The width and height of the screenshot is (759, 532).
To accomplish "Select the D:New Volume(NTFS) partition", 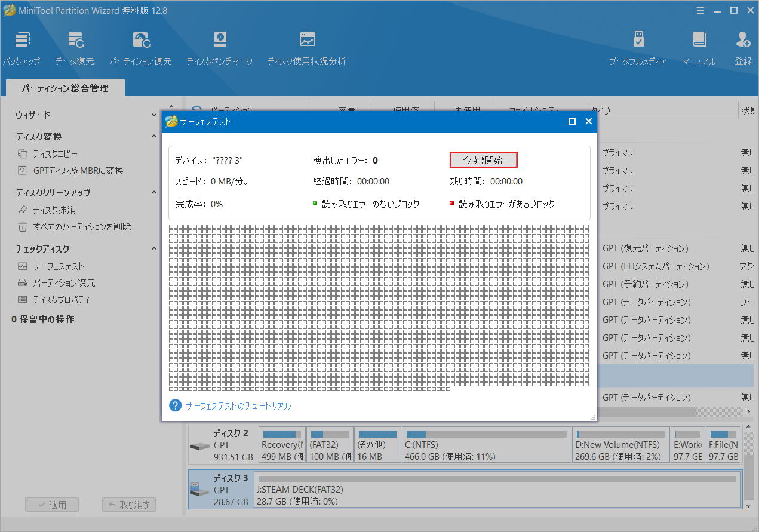I will [620, 445].
